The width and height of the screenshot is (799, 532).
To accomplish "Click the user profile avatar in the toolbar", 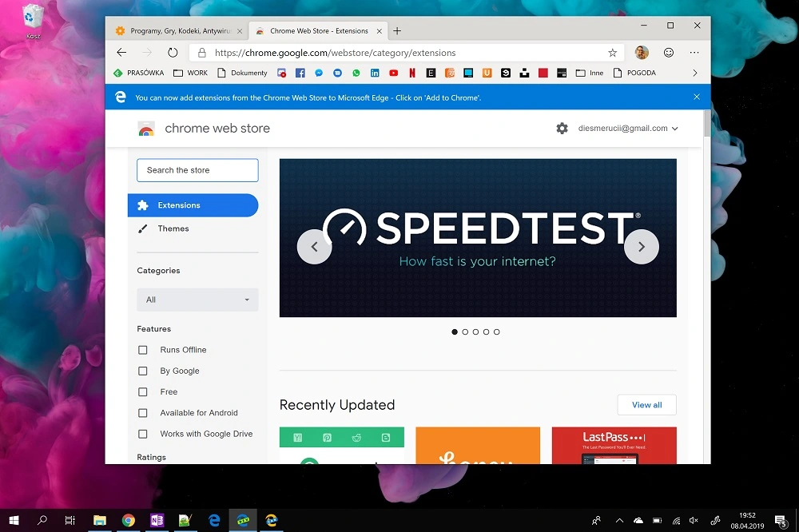I will point(642,52).
